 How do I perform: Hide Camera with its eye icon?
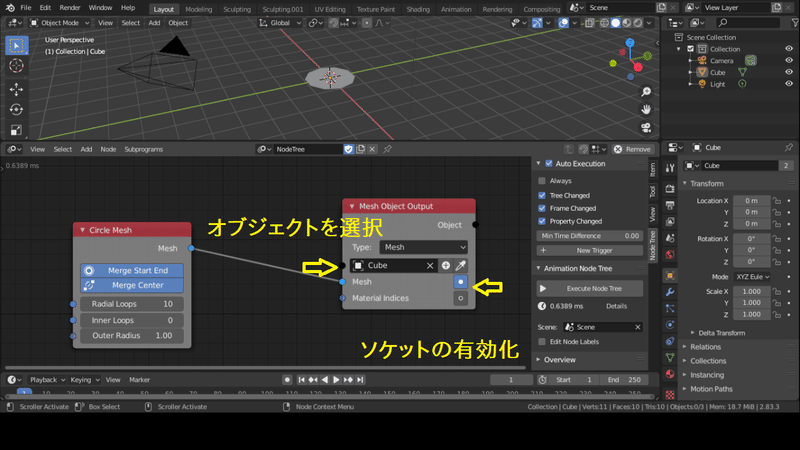pos(789,61)
